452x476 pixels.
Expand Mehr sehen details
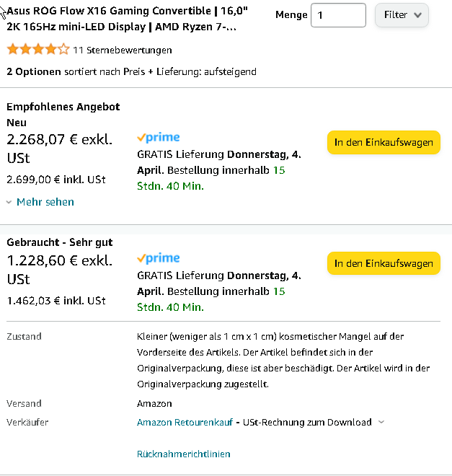[x=45, y=202]
